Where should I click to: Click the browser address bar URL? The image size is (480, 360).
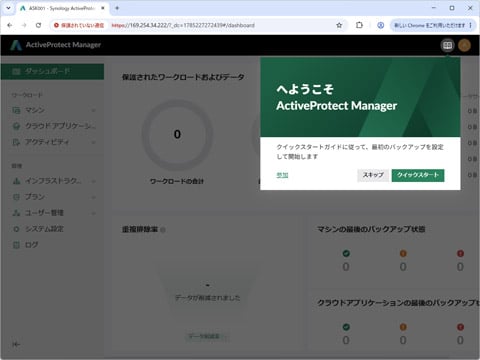(183, 25)
